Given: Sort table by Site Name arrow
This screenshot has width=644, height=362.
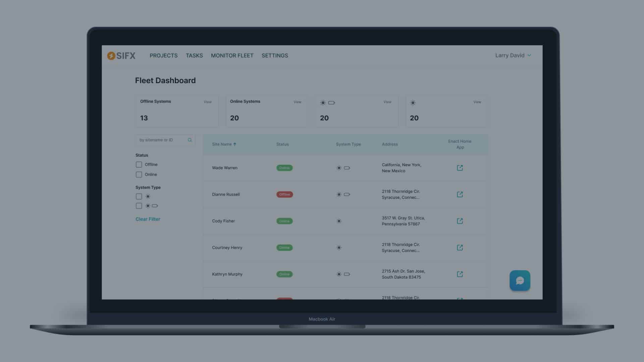Looking at the screenshot, I should click(235, 144).
